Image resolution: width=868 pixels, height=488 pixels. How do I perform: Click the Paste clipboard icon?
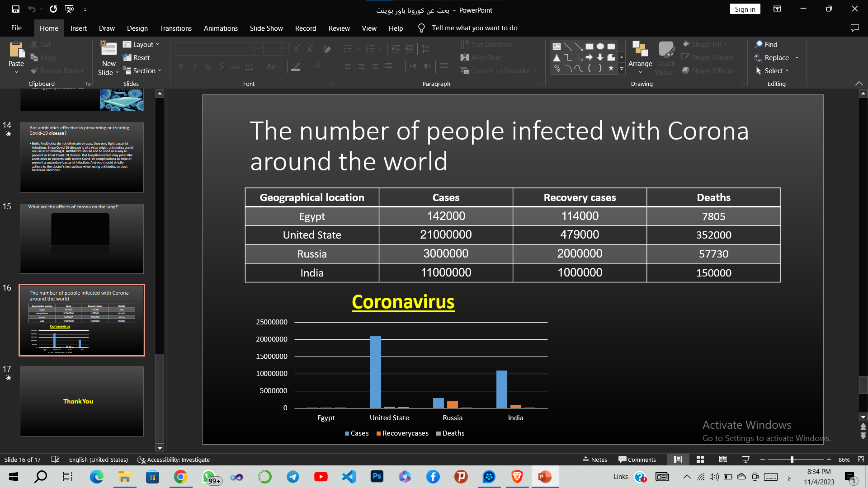16,51
